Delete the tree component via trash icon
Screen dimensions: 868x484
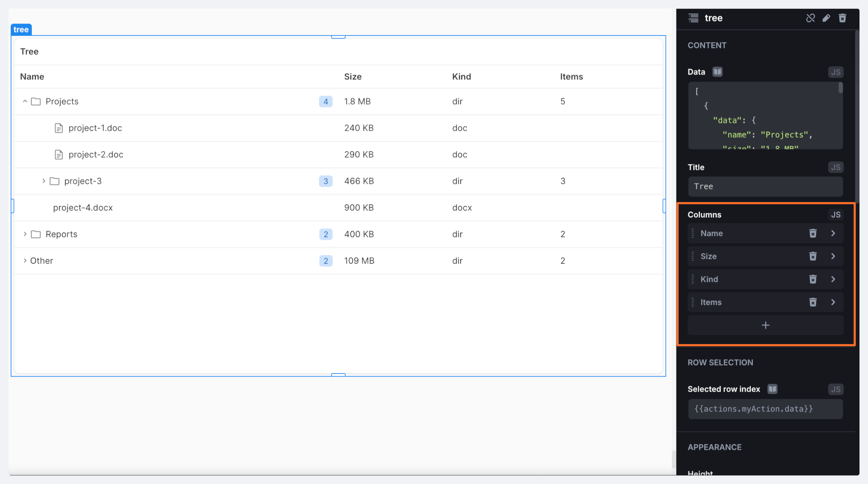[x=842, y=18]
